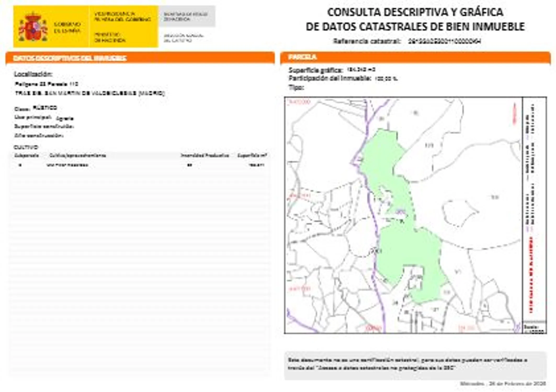Click the "Subparcela" column header
The height and width of the screenshot is (392, 556).
pyautogui.click(x=26, y=155)
